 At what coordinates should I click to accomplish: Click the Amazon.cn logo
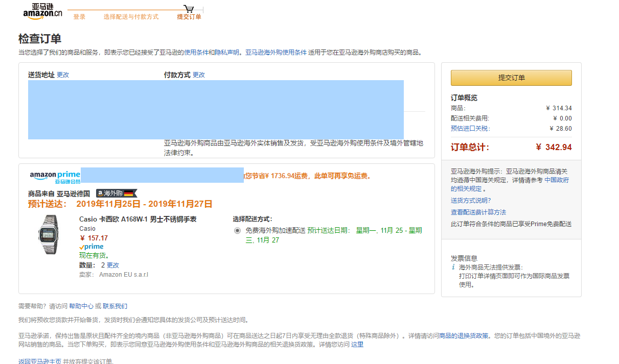(42, 12)
